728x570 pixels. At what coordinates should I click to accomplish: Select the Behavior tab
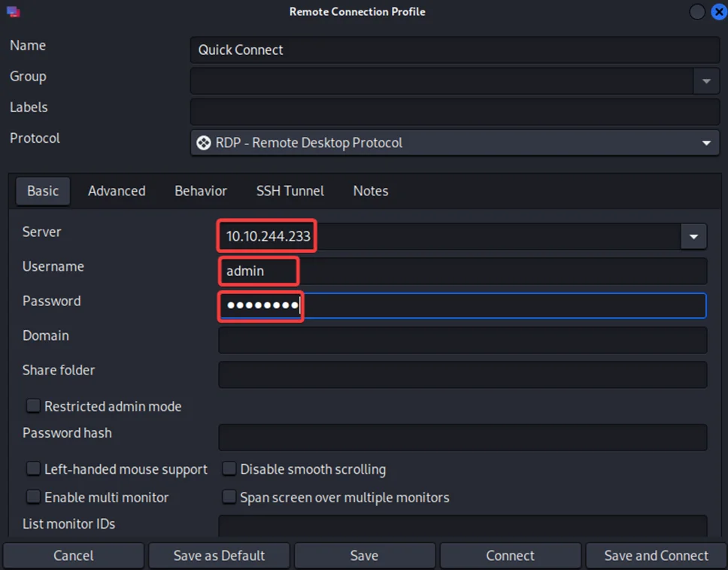201,191
